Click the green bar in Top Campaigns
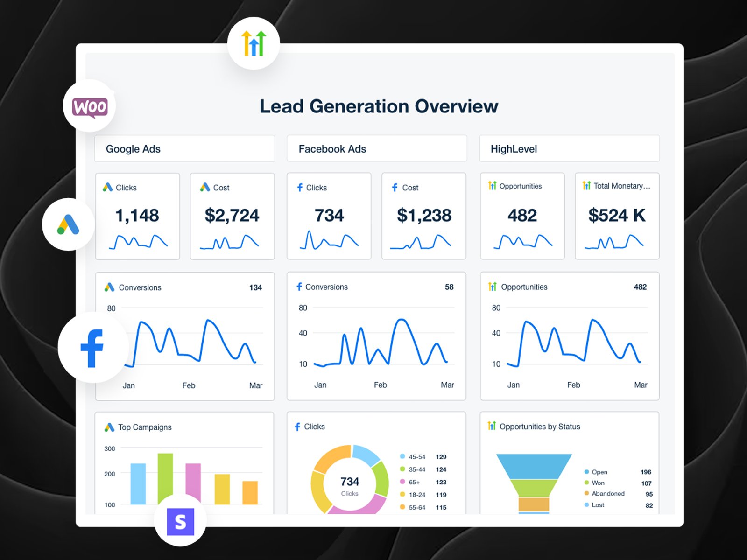The image size is (747, 560). (165, 476)
